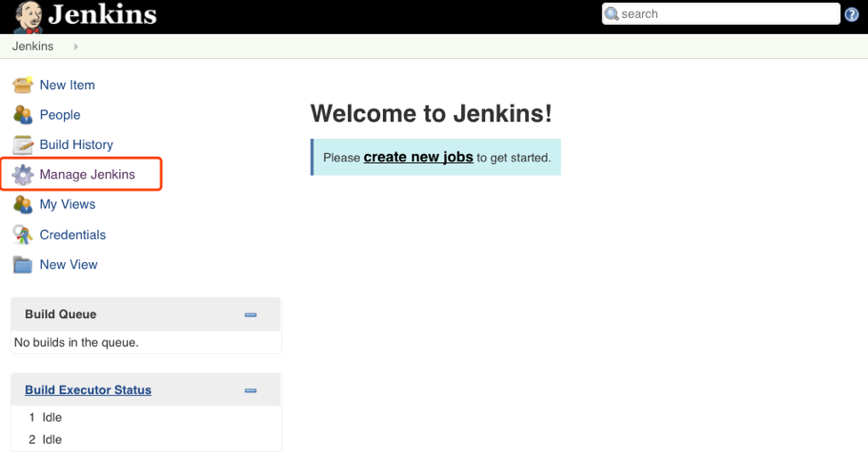Click the New View folder icon
The height and width of the screenshot is (475, 868).
pyautogui.click(x=22, y=265)
